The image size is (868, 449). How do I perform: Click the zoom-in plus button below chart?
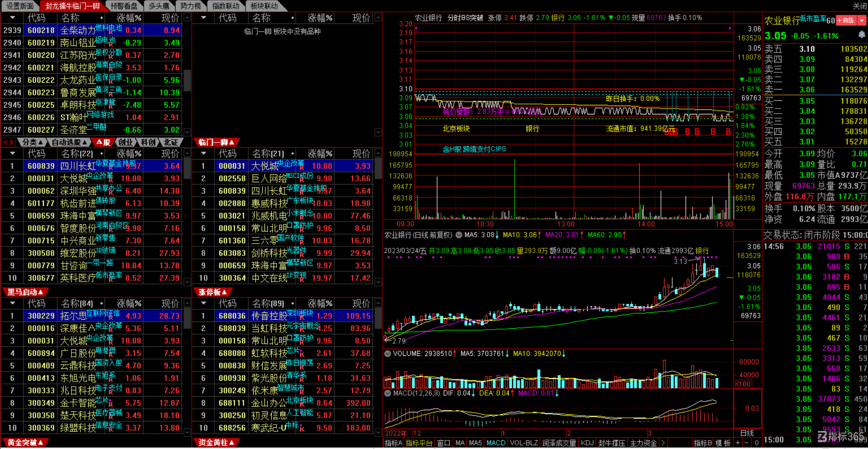pyautogui.click(x=738, y=443)
